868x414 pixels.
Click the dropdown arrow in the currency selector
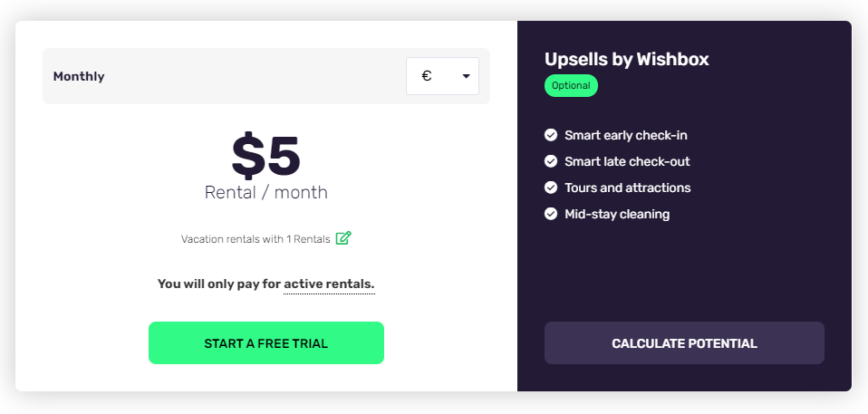click(466, 76)
